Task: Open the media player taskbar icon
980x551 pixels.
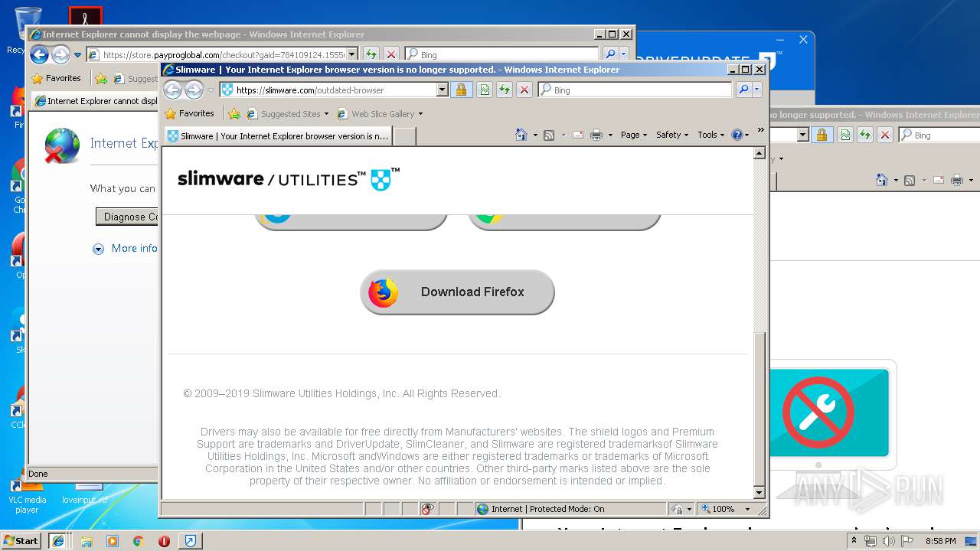Action: click(x=113, y=541)
